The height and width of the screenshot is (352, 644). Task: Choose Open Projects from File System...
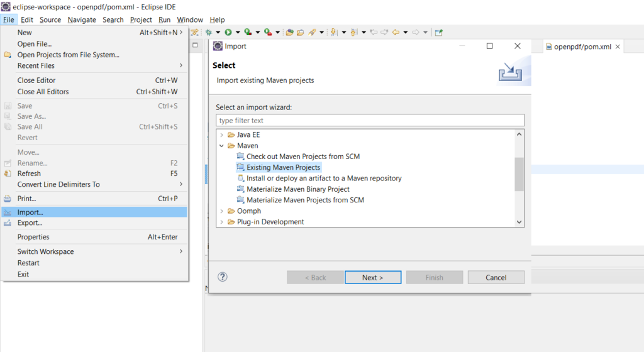click(x=94, y=55)
